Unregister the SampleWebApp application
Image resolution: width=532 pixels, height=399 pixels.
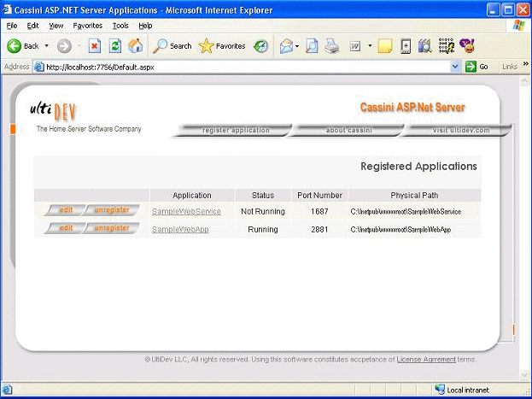(x=111, y=228)
